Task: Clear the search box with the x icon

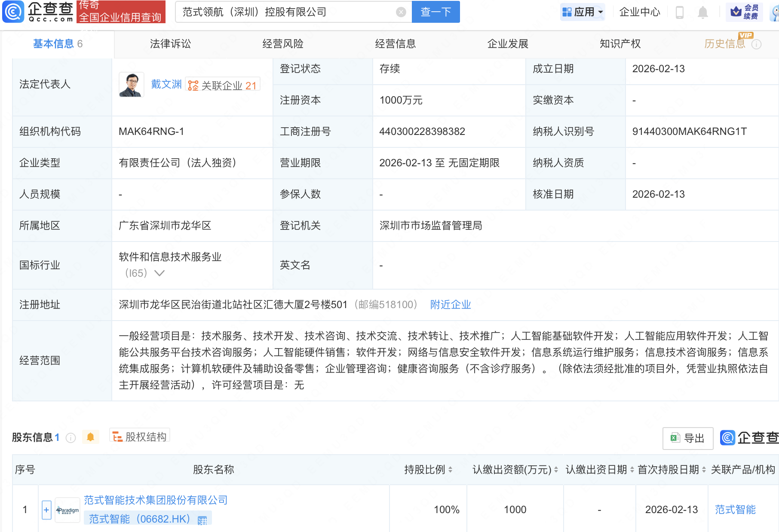Action: click(x=402, y=12)
